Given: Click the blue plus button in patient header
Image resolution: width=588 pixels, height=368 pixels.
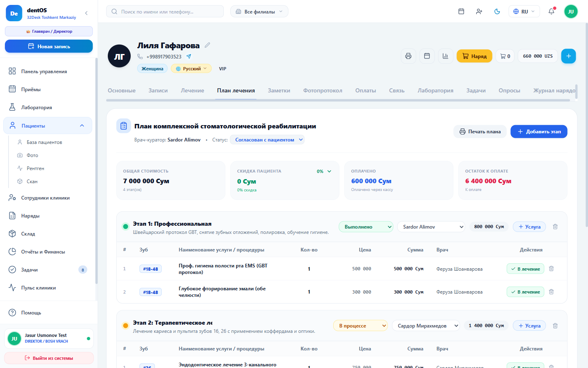Looking at the screenshot, I should (568, 56).
